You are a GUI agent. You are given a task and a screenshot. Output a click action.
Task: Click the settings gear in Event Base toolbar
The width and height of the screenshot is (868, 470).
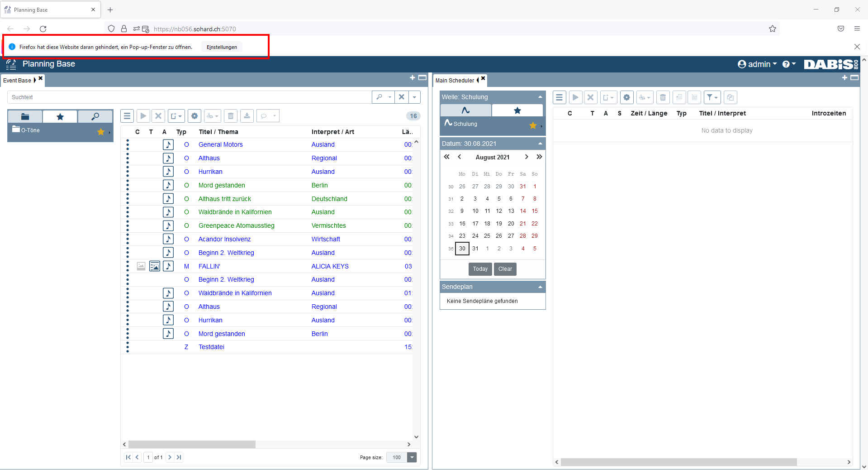tap(194, 116)
